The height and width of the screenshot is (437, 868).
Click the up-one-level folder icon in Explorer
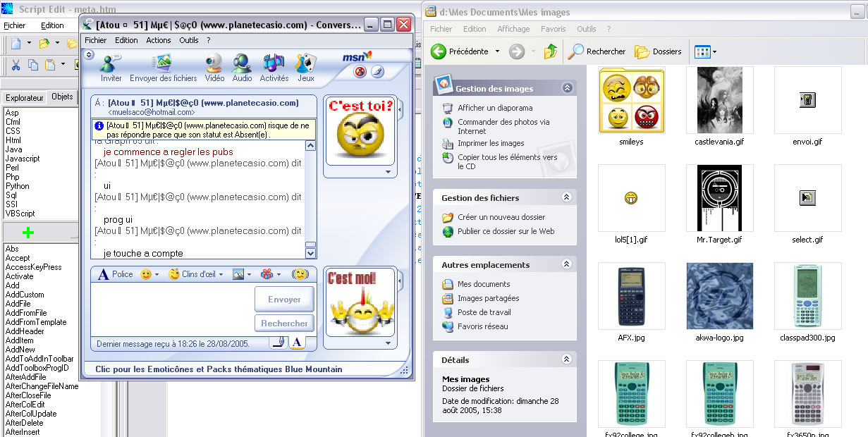pyautogui.click(x=551, y=51)
